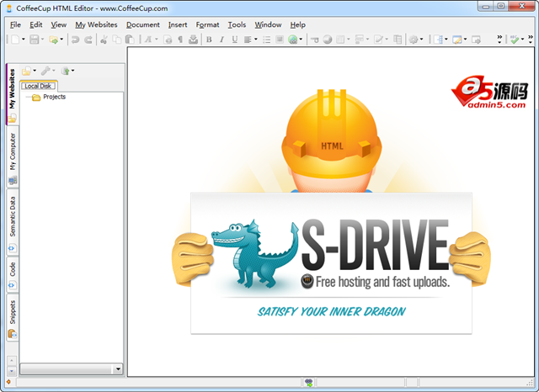Click the spell check ABC icon
The height and width of the screenshot is (392, 539).
[515, 40]
